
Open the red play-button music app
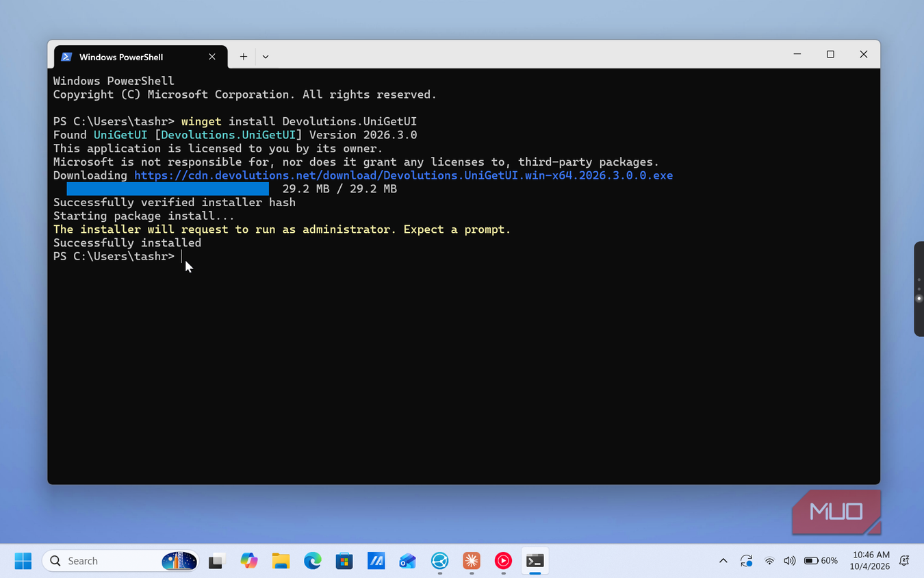503,561
